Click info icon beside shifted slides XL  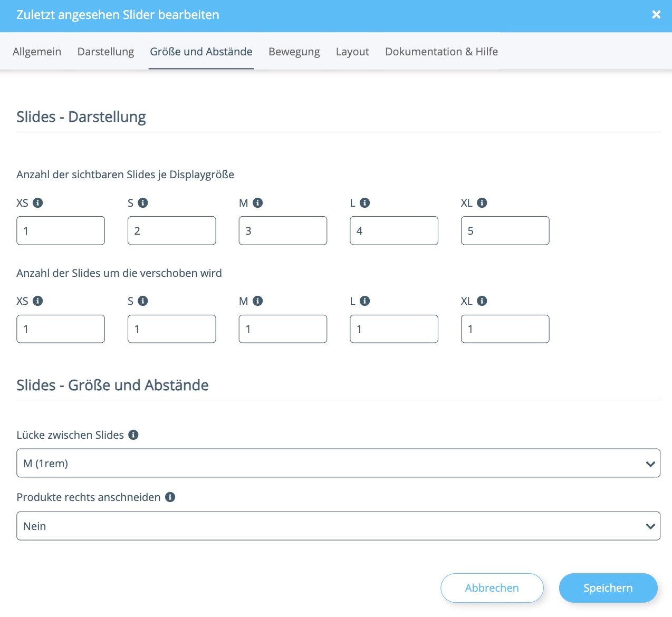[x=482, y=301]
